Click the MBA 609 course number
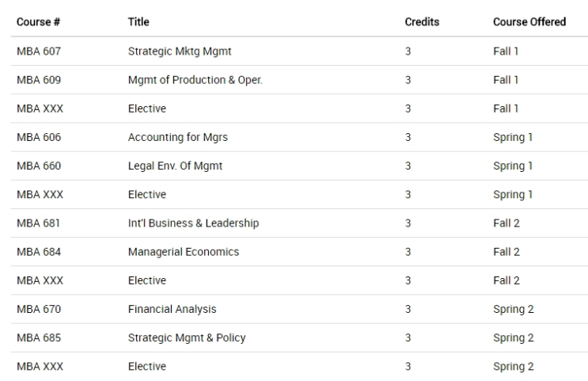The width and height of the screenshot is (588, 381). coord(39,80)
